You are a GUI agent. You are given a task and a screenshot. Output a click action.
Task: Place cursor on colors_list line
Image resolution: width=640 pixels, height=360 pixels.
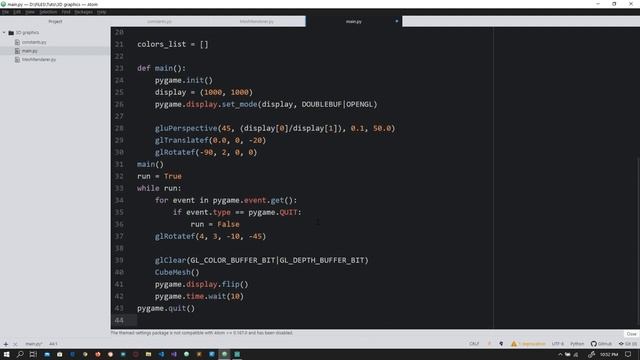[x=173, y=44]
